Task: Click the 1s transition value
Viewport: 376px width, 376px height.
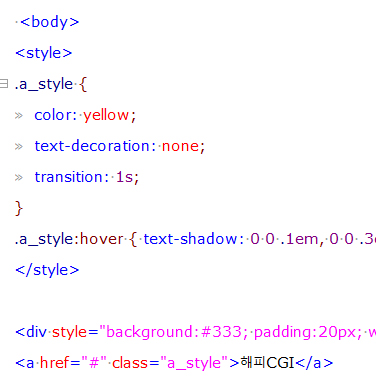Action: coord(124,177)
